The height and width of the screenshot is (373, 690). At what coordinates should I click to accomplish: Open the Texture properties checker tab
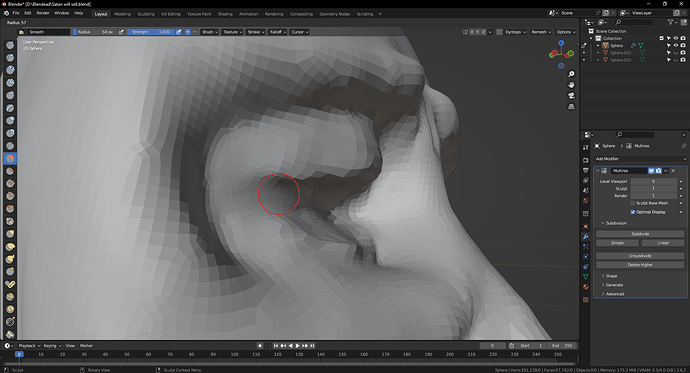click(586, 300)
